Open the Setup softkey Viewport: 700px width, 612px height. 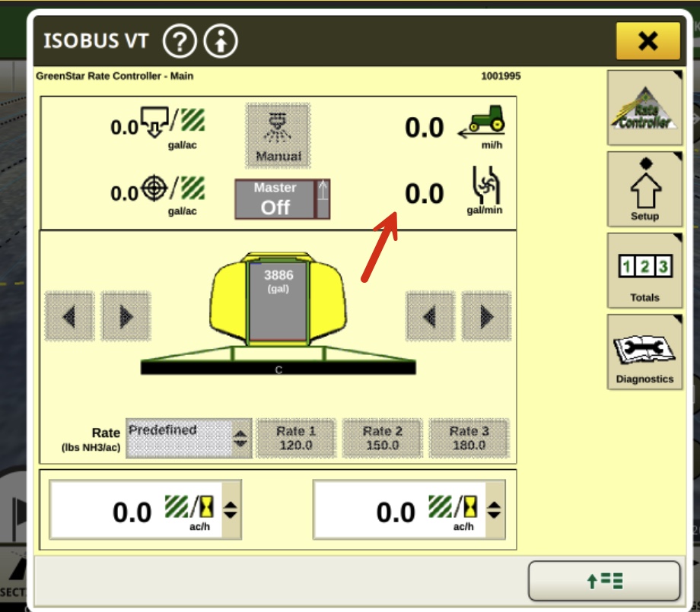(644, 189)
